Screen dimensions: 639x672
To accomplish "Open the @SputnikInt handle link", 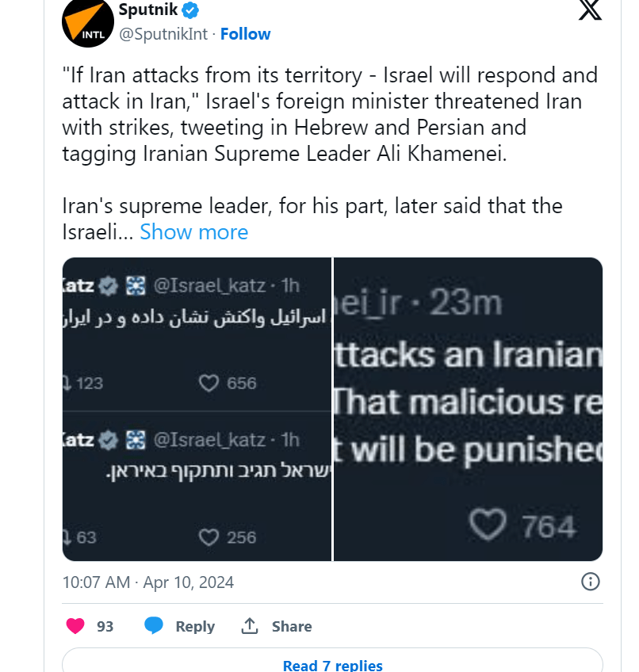I will (x=163, y=34).
